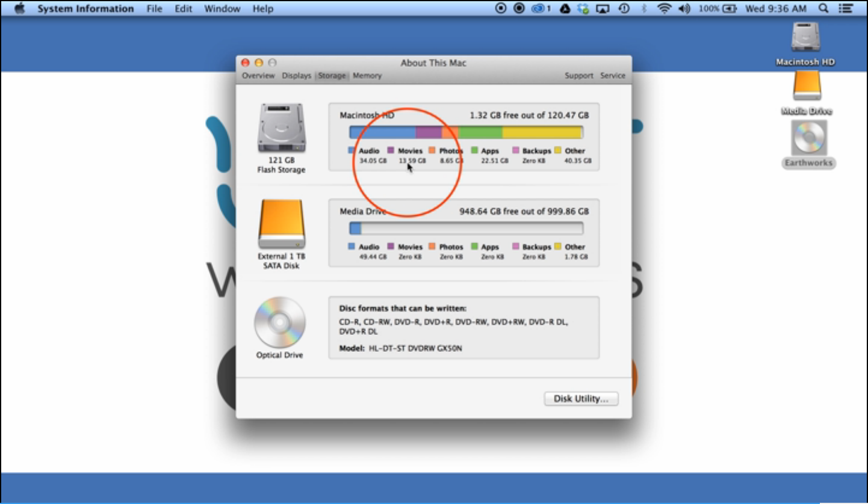Switch to the Memory tab
The image size is (868, 504).
[367, 76]
